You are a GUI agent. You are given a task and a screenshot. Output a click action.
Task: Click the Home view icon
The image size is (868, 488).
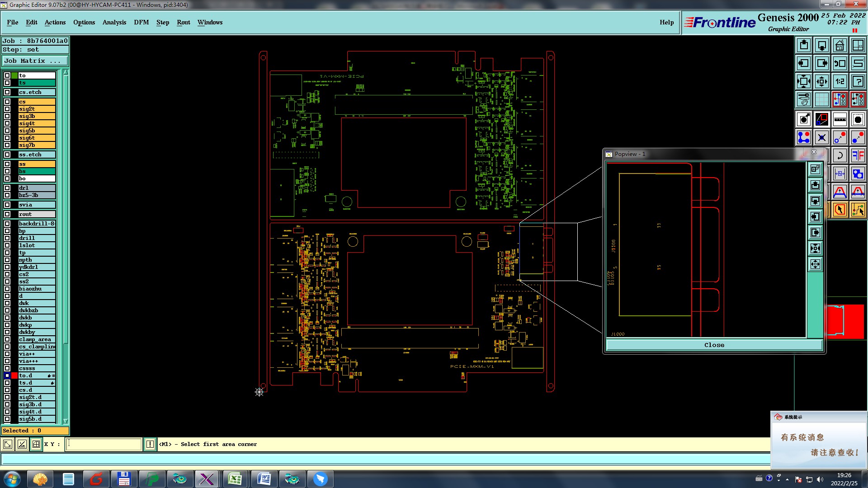click(840, 45)
